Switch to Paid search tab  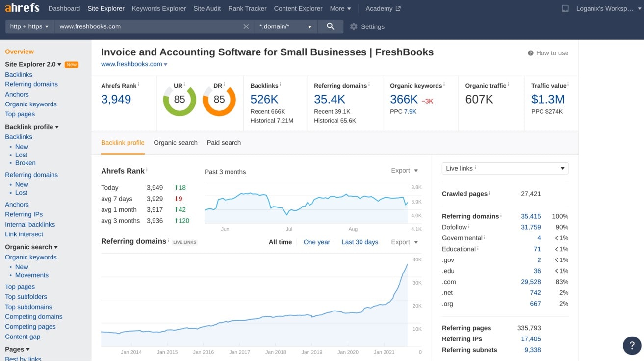click(224, 143)
